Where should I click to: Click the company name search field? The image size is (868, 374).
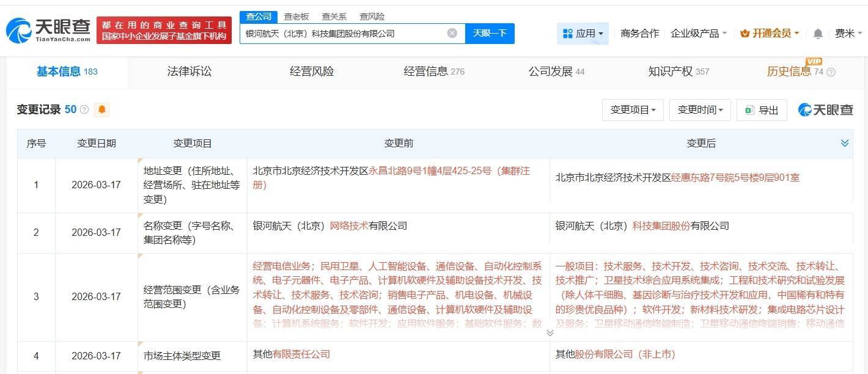click(342, 34)
